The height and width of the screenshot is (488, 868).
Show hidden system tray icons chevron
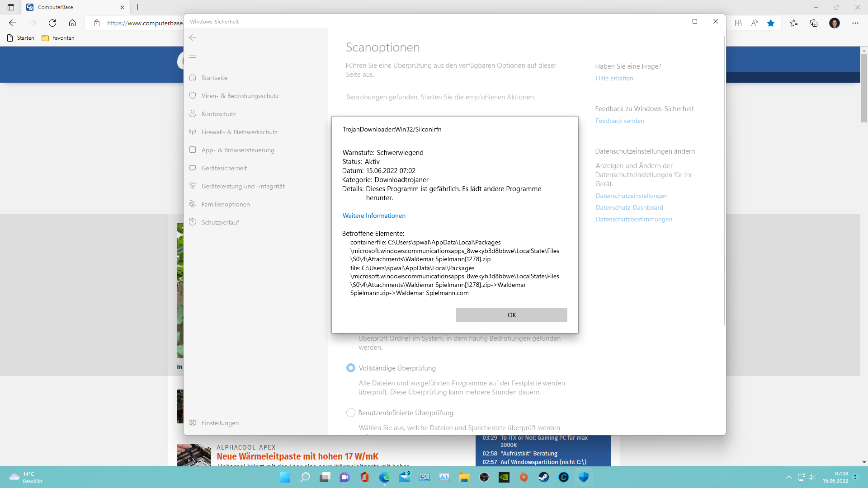coord(789,477)
